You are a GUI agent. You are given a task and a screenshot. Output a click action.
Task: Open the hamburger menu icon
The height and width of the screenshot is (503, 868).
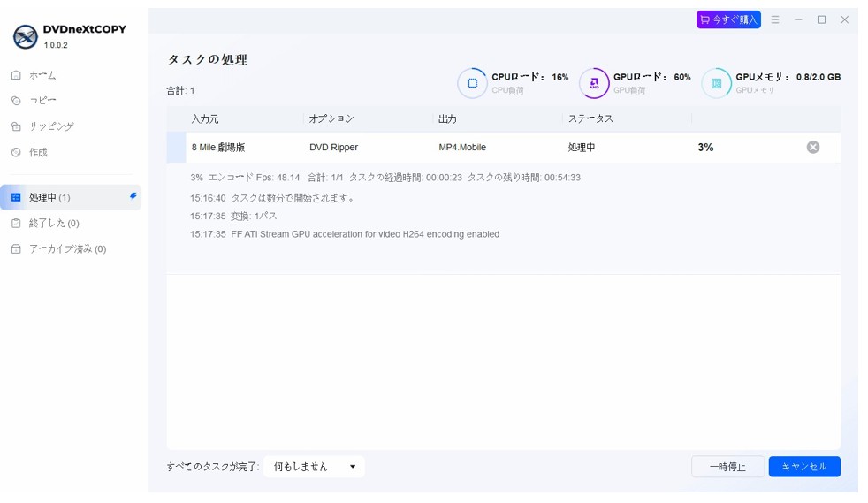point(775,19)
